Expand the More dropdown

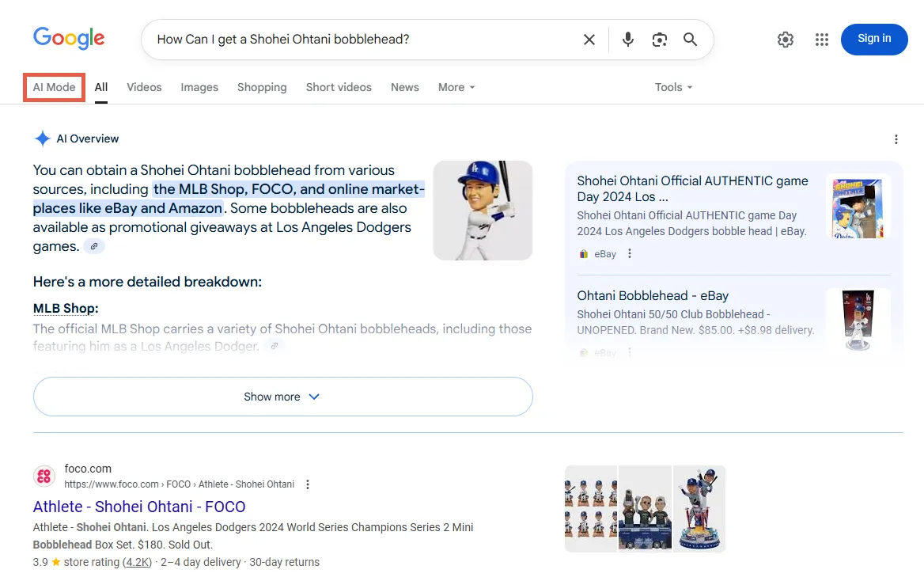coord(456,87)
